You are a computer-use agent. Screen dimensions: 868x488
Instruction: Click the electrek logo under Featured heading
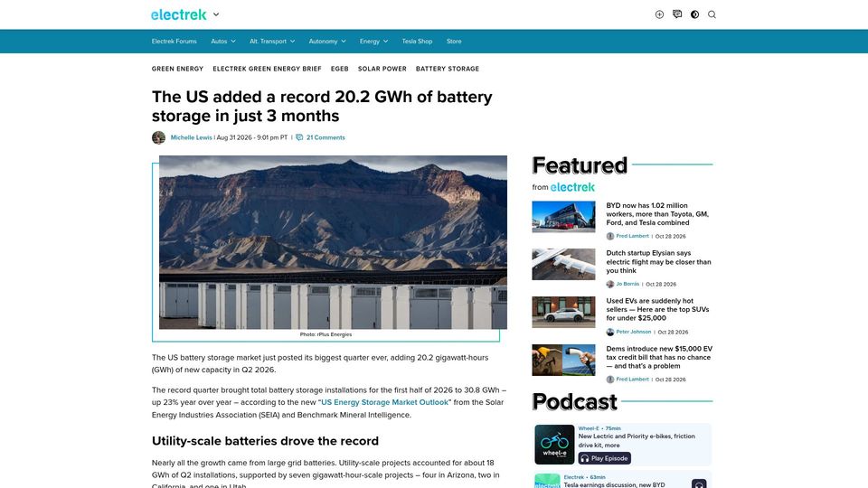pyautogui.click(x=572, y=187)
